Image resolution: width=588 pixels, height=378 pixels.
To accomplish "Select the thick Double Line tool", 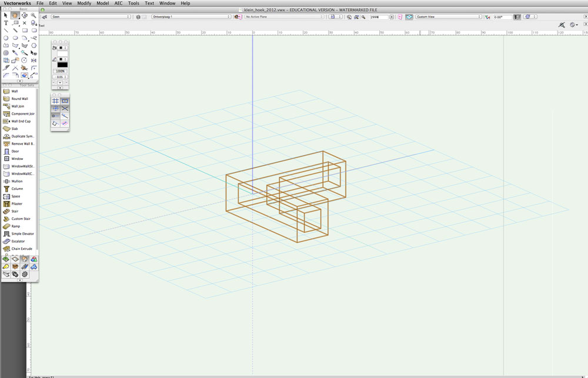I will [x=15, y=31].
